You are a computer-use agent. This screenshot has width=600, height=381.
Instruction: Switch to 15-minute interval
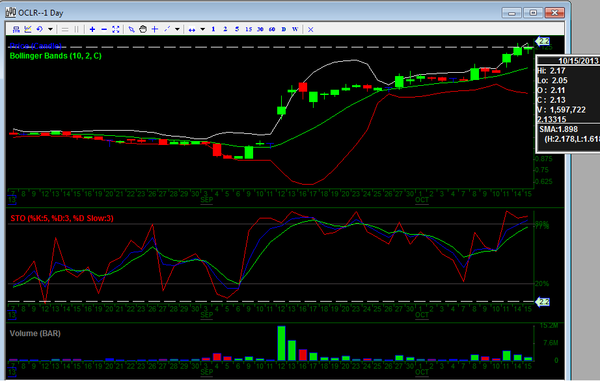click(x=249, y=29)
